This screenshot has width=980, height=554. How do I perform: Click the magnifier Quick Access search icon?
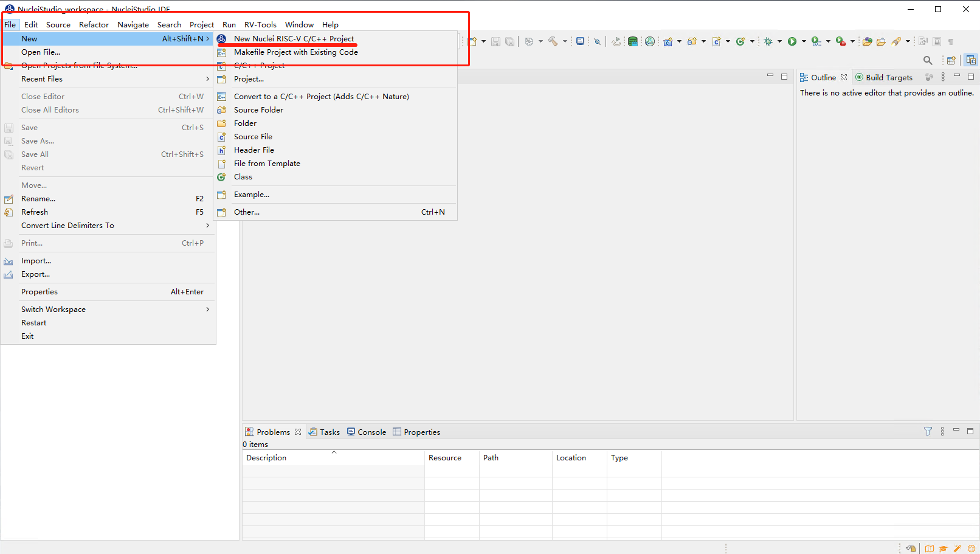coord(928,60)
